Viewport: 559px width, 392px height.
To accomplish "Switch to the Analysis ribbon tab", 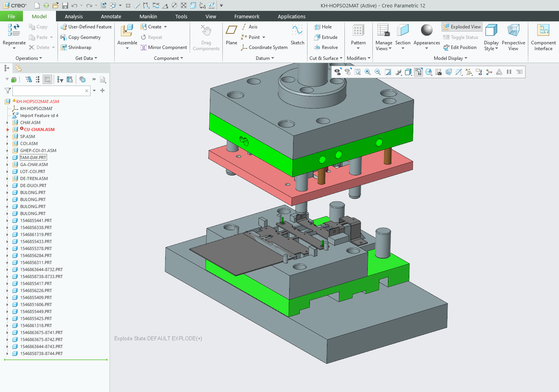I will (x=73, y=16).
